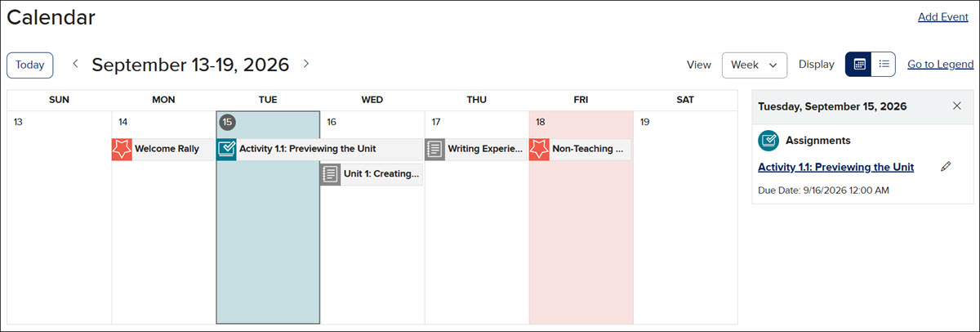Screen dimensions: 980x332
Task: Open the Activity 1.1: Previewing the Unit link
Action: pos(835,167)
